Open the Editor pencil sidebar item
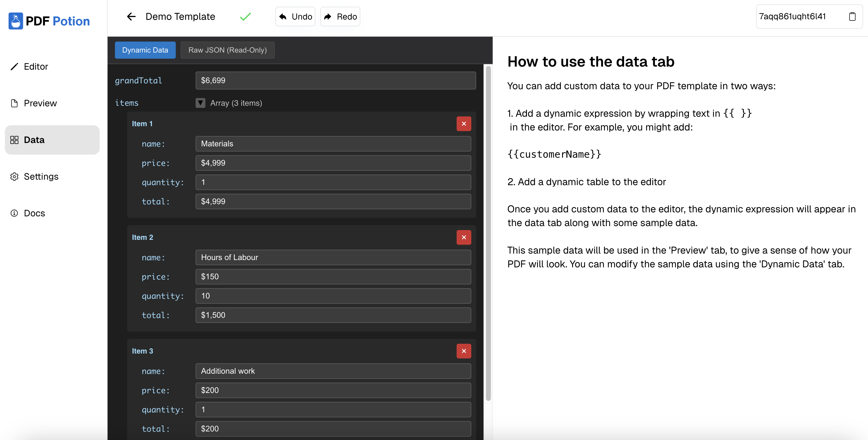 point(36,66)
